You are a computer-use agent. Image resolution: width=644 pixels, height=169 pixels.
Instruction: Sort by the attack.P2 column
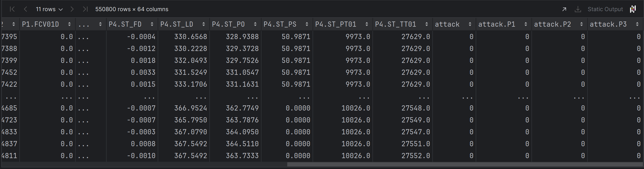click(581, 24)
